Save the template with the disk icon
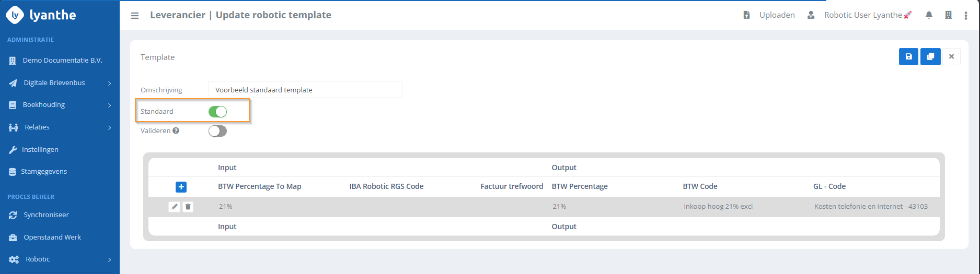Image resolution: width=980 pixels, height=274 pixels. point(908,57)
